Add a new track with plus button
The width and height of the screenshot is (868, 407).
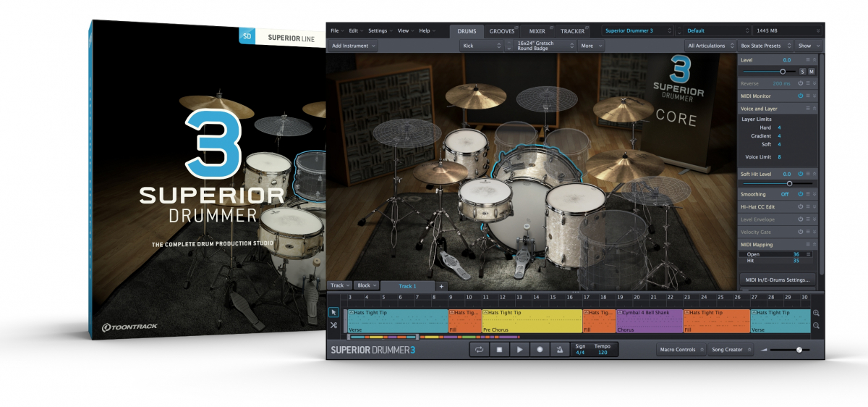click(x=441, y=286)
